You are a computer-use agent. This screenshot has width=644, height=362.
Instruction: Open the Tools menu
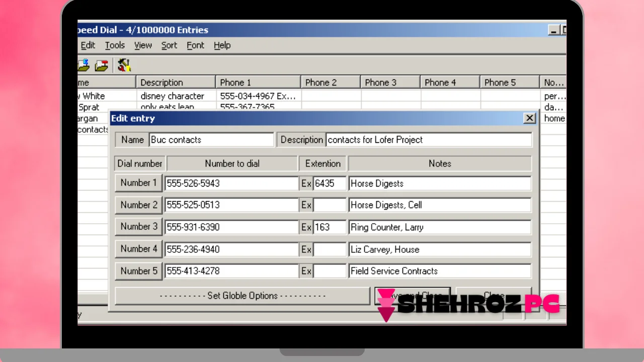pyautogui.click(x=115, y=45)
